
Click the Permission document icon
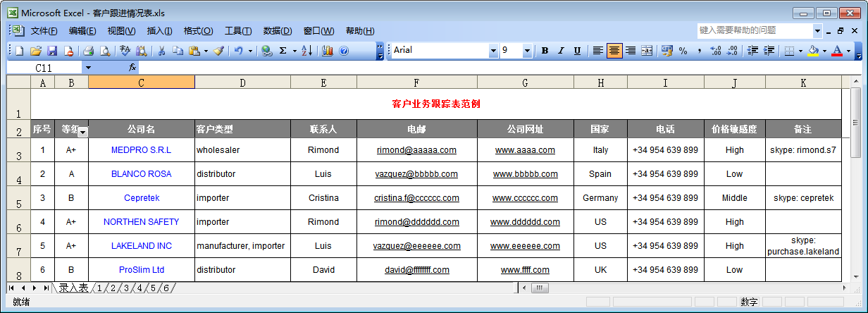pos(68,51)
